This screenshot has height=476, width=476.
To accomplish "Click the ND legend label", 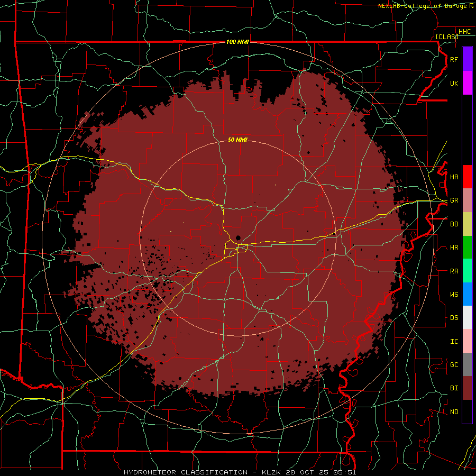I will (454, 411).
